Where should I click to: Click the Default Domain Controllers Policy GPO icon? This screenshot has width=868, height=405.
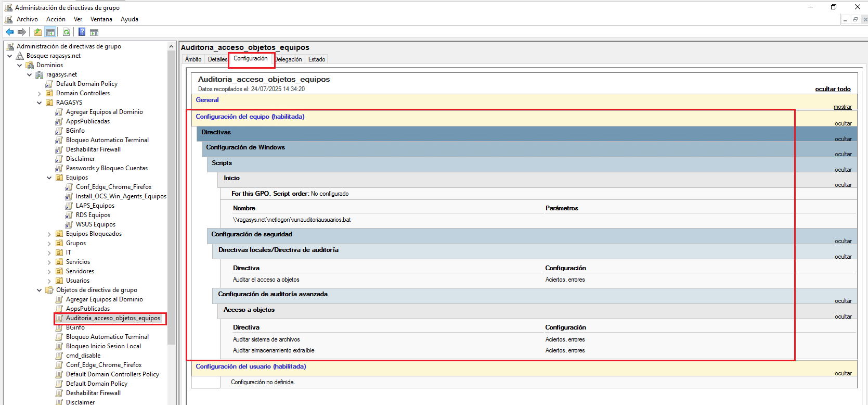click(x=59, y=374)
